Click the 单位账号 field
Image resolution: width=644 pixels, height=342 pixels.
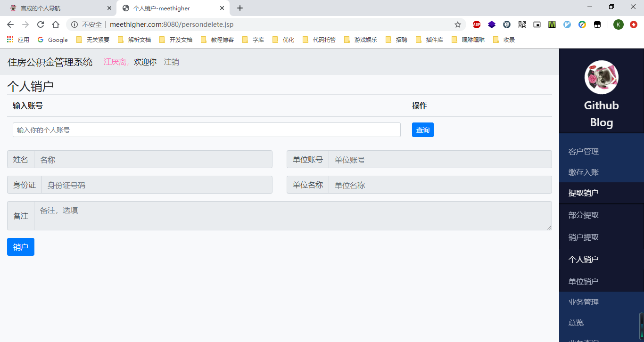(440, 159)
